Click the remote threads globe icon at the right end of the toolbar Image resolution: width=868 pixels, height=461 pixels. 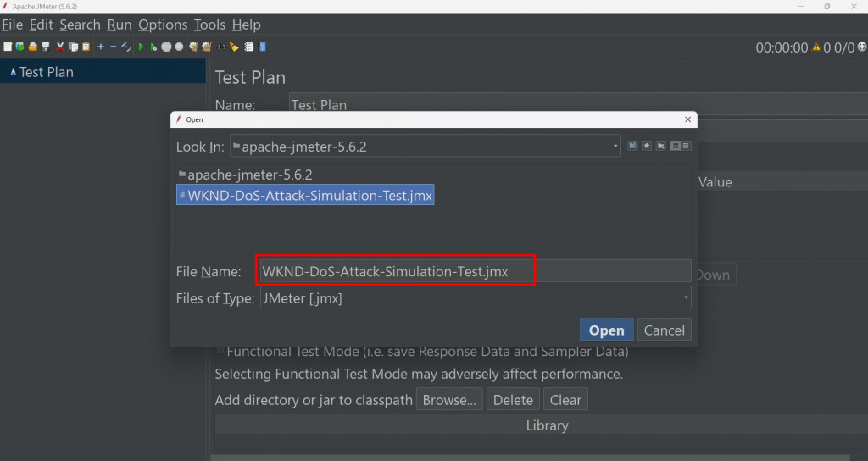[862, 47]
